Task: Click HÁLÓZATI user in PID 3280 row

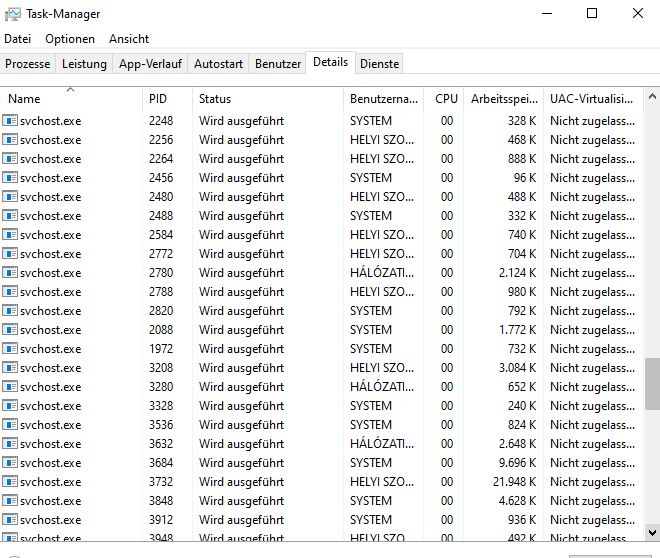Action: tap(382, 387)
